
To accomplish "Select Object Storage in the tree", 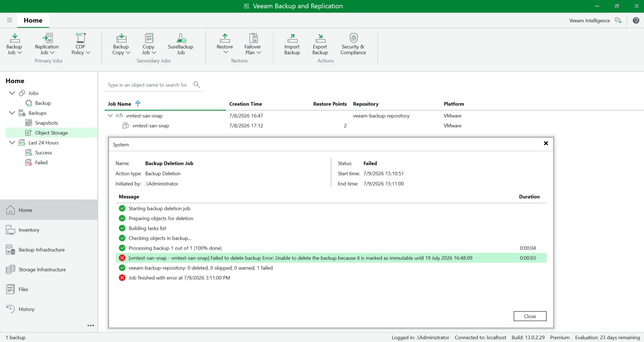I will click(x=52, y=133).
